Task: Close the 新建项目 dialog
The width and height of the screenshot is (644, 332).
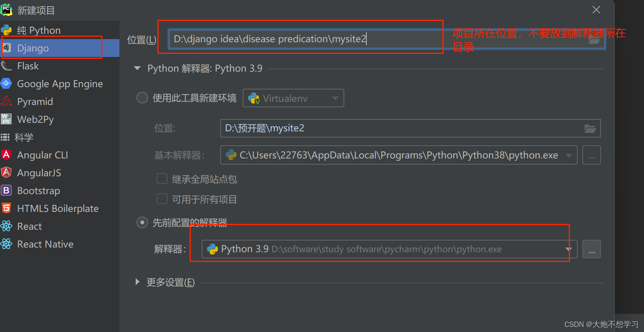Action: pos(596,10)
